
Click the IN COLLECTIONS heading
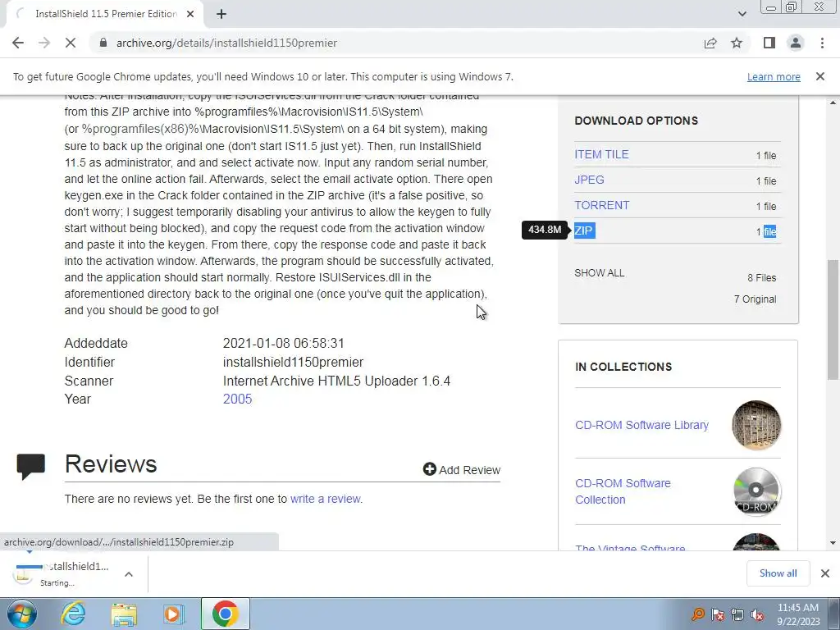(623, 367)
